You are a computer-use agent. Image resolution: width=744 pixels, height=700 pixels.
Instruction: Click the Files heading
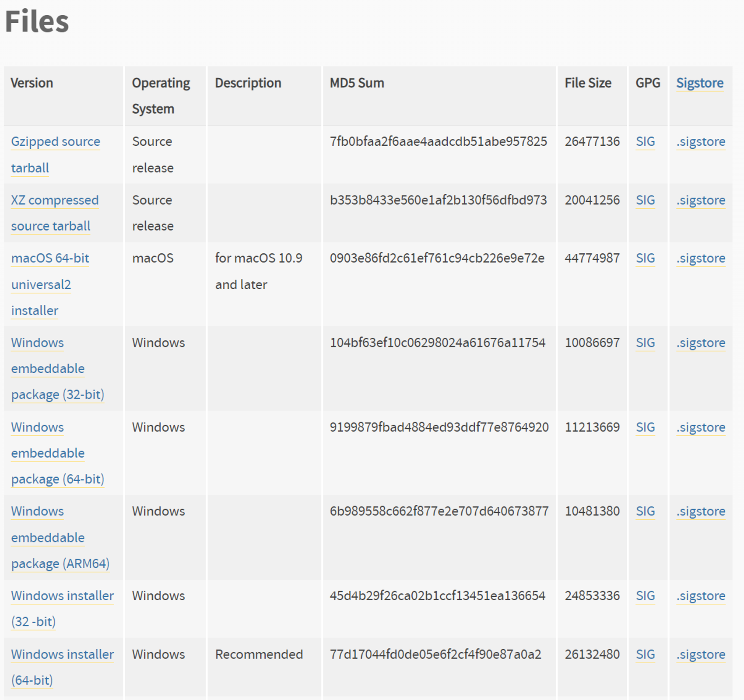click(37, 21)
